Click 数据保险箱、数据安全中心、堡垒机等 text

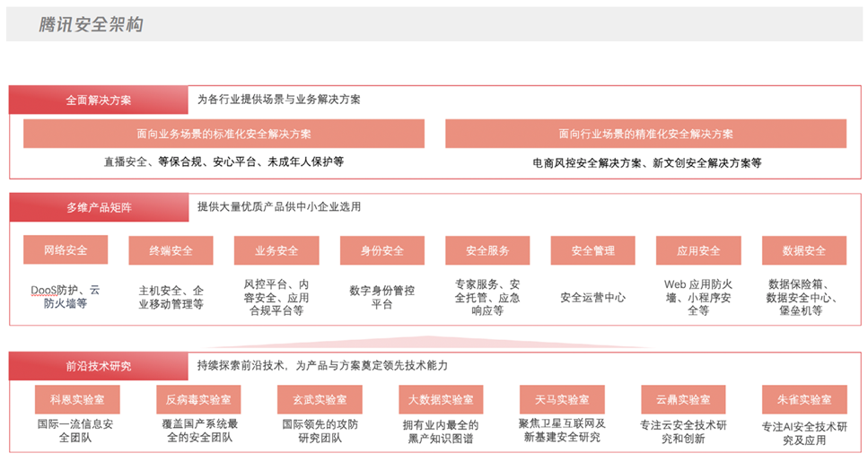802,297
